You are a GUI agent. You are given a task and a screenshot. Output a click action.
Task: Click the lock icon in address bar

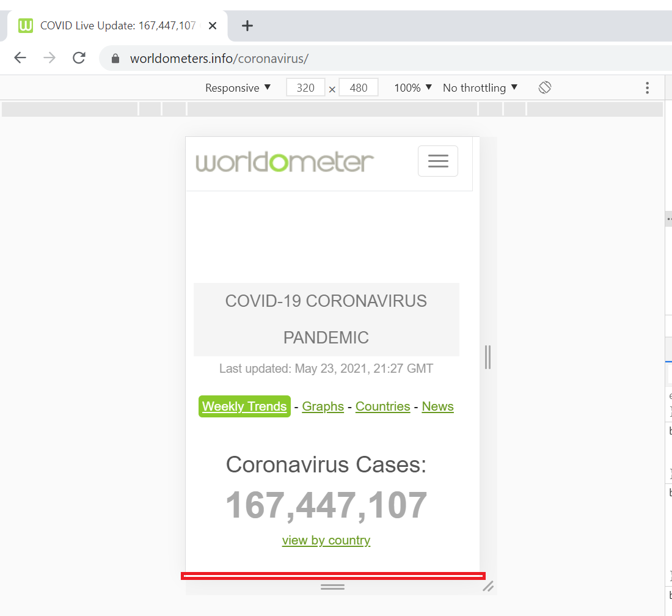[115, 58]
